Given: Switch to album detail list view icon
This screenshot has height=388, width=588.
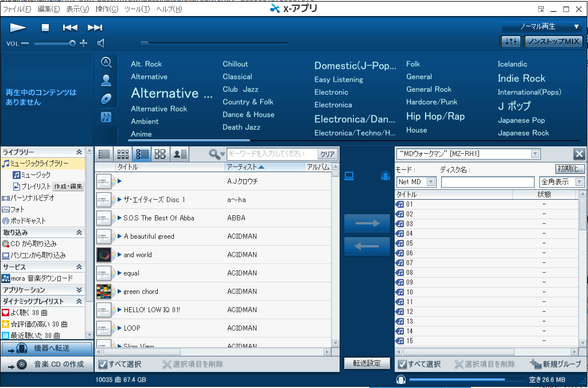Looking at the screenshot, I should click(142, 154).
